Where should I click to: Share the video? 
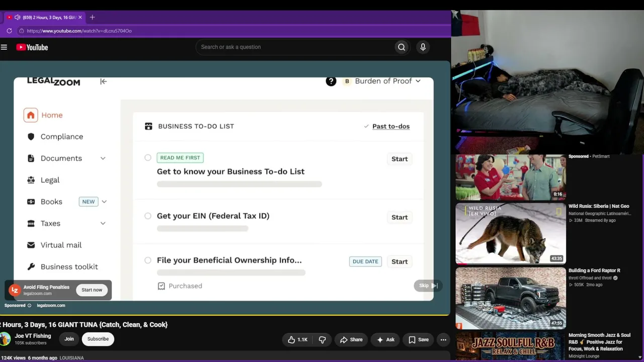(x=351, y=340)
